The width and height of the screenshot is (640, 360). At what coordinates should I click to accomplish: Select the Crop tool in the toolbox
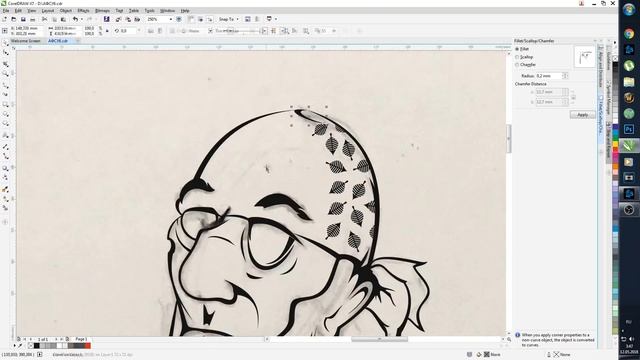(x=5, y=64)
